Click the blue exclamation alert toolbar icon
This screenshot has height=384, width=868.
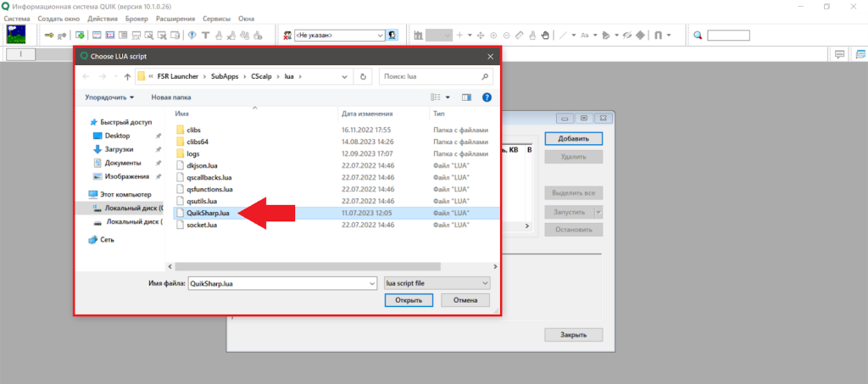point(192,35)
